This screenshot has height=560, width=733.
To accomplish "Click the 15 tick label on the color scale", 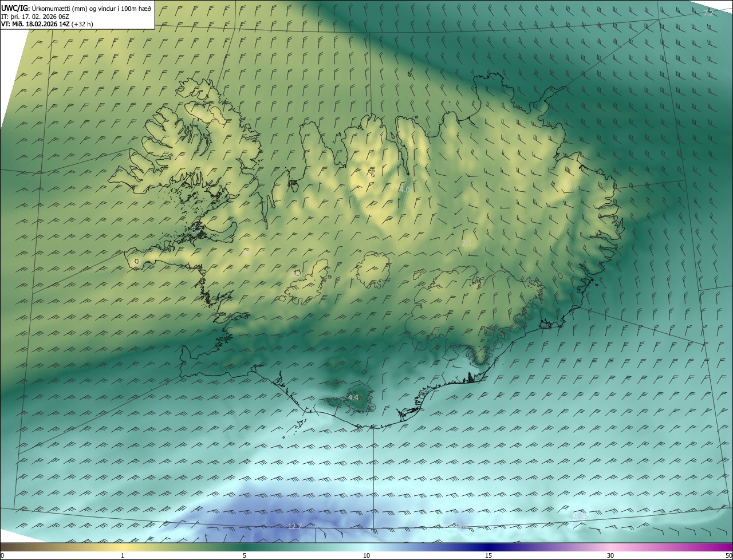I will 488,555.
